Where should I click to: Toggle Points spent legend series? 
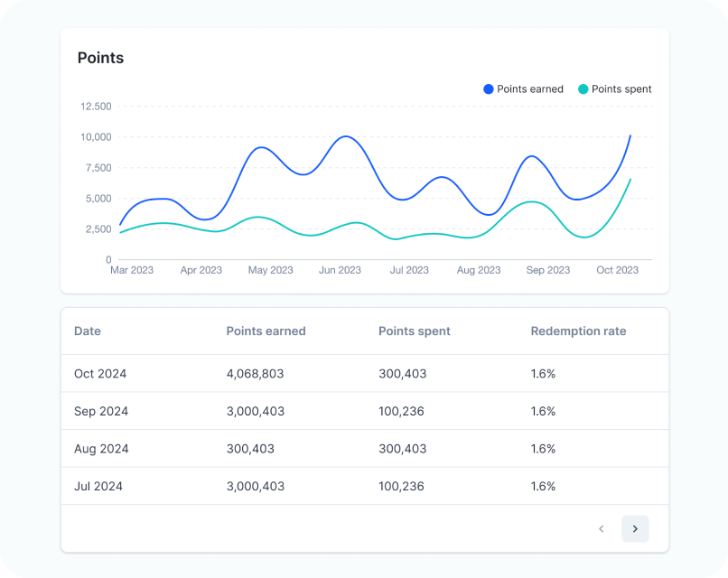click(615, 89)
